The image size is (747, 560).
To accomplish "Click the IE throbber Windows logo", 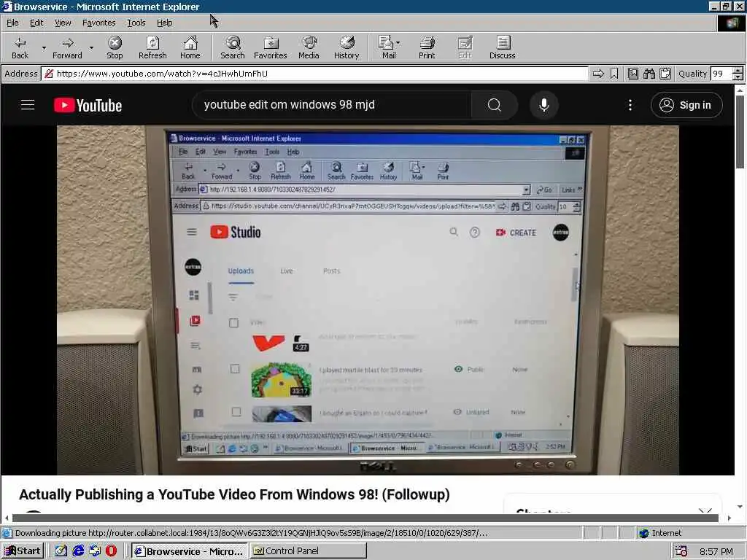I will point(731,23).
